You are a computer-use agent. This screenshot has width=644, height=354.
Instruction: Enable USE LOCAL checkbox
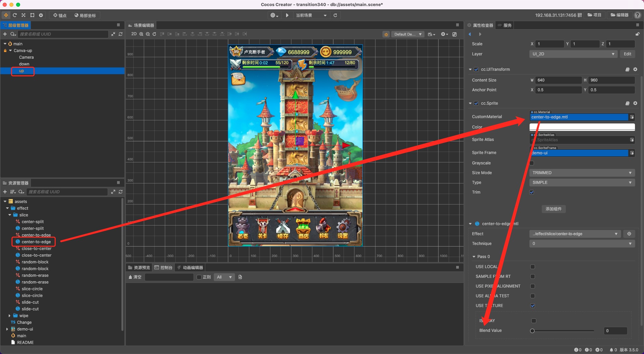[x=533, y=267]
